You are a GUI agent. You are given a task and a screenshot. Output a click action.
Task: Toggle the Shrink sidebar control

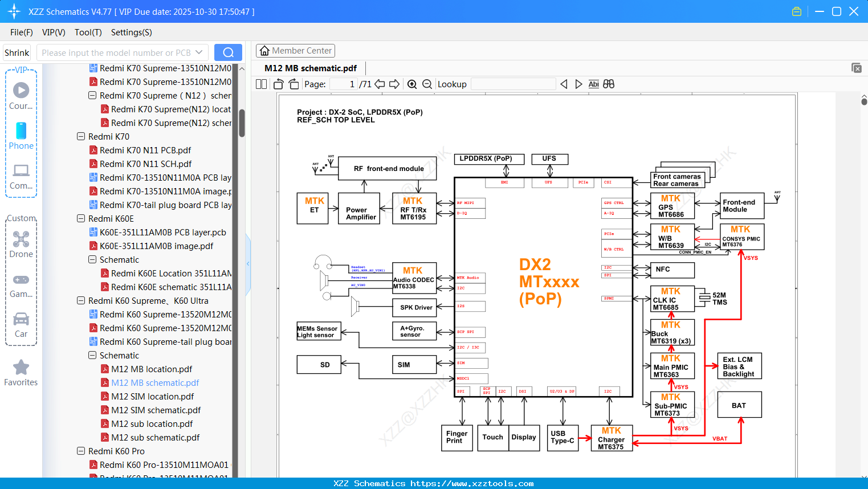coord(17,52)
